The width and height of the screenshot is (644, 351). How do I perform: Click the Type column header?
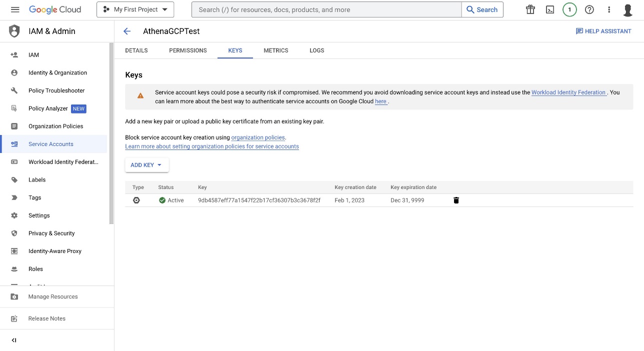click(x=138, y=187)
